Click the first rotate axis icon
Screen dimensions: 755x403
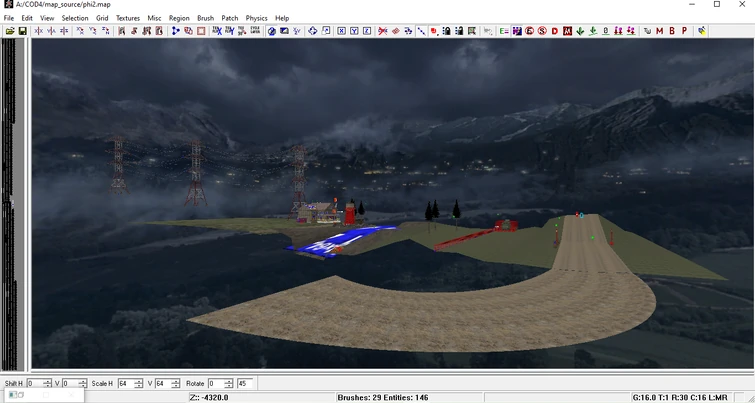click(x=80, y=31)
